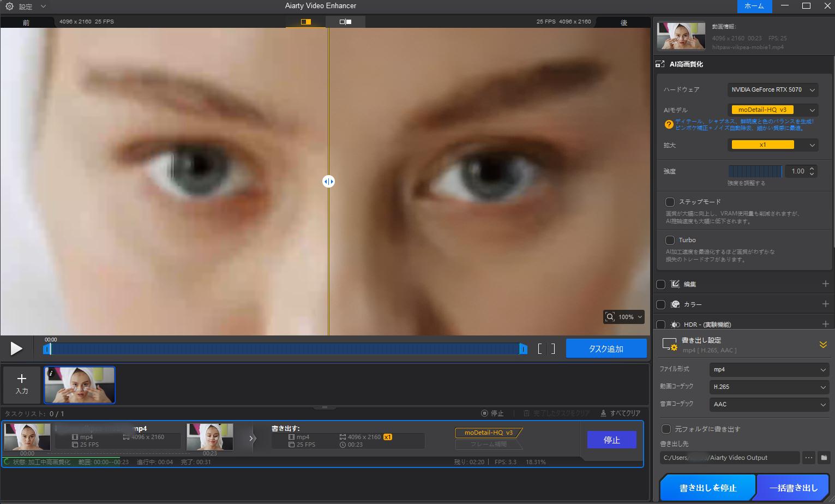The image size is (835, 504).
Task: Click the three-dots browse path button
Action: tap(808, 458)
